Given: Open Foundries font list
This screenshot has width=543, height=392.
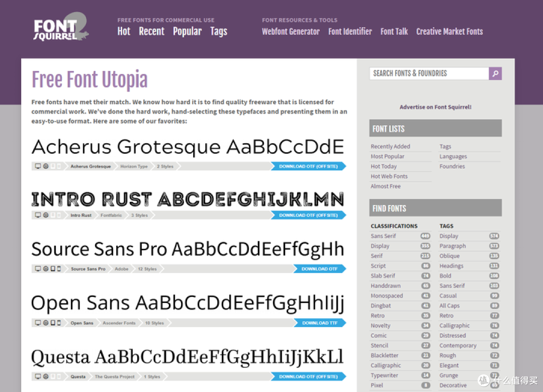Looking at the screenshot, I should pos(452,166).
